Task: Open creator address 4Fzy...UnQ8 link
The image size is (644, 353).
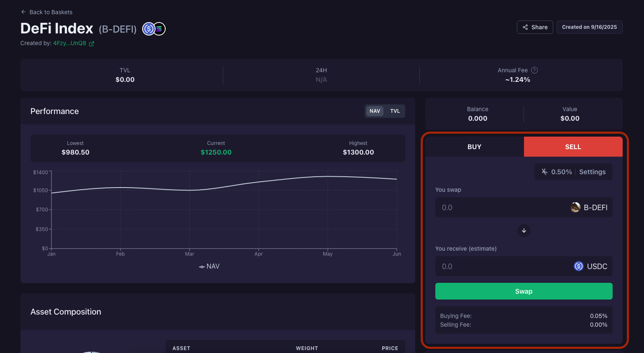Action: 69,43
